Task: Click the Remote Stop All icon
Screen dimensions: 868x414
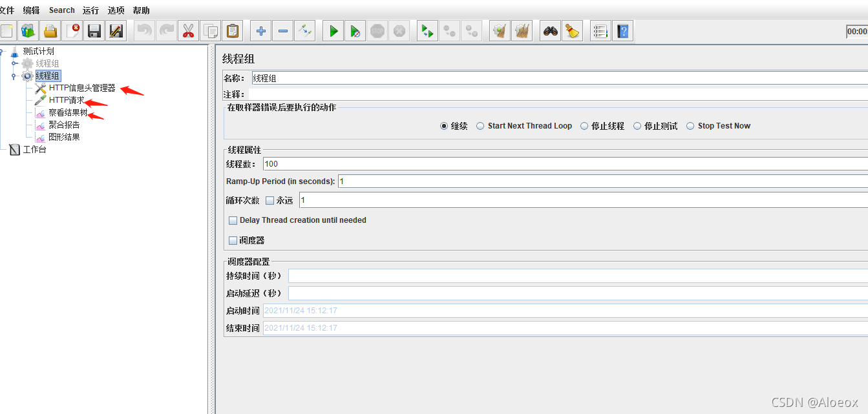Action: [450, 30]
